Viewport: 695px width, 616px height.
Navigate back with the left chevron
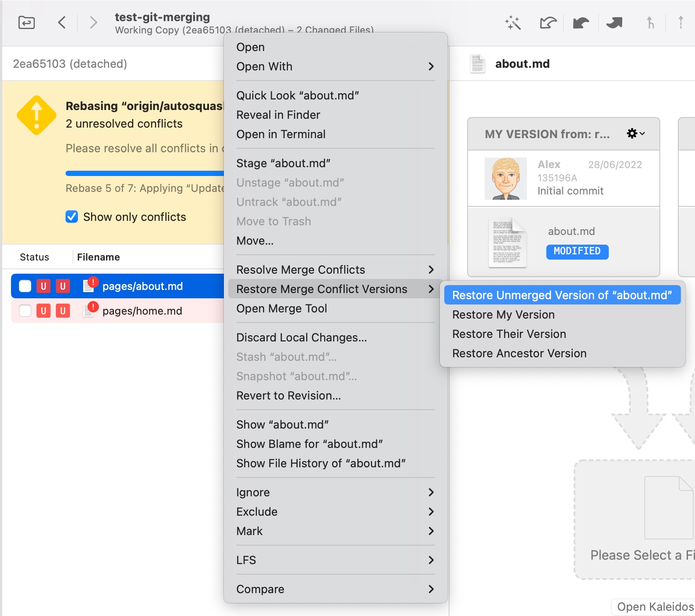pyautogui.click(x=62, y=22)
